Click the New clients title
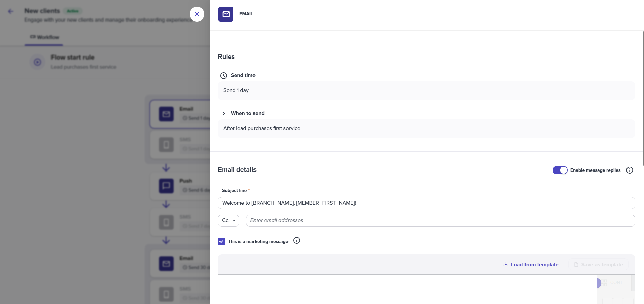The height and width of the screenshot is (304, 644). click(42, 11)
